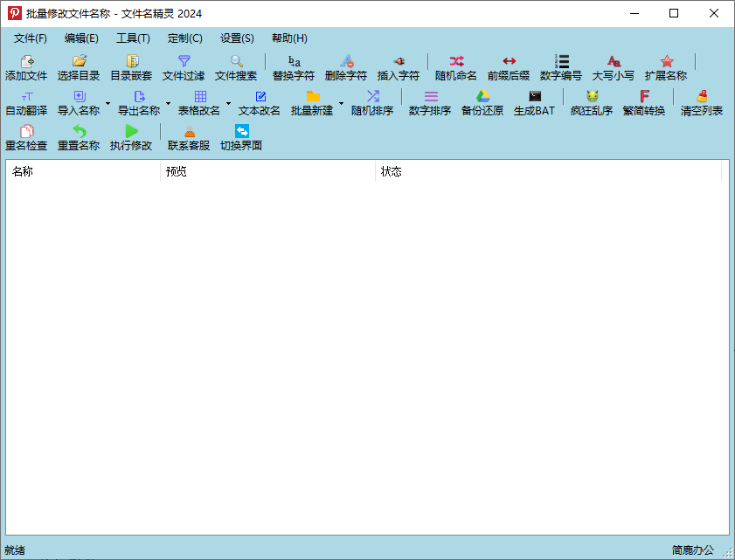The width and height of the screenshot is (735, 560).
Task: Open the 工具(T) menu
Action: 133,38
